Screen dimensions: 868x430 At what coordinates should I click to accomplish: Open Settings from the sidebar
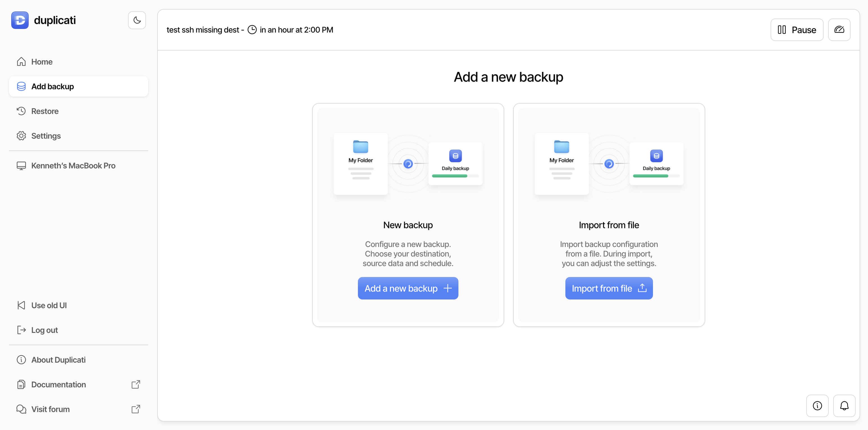pos(46,136)
